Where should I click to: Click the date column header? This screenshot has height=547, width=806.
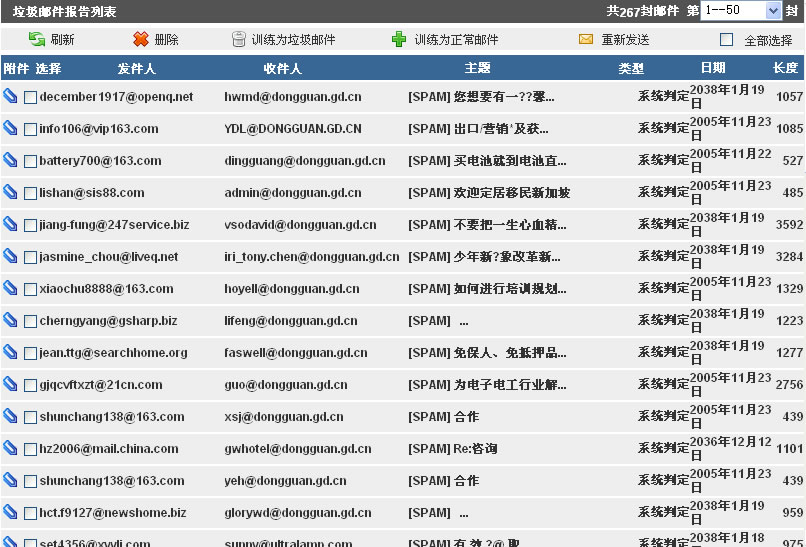[713, 69]
